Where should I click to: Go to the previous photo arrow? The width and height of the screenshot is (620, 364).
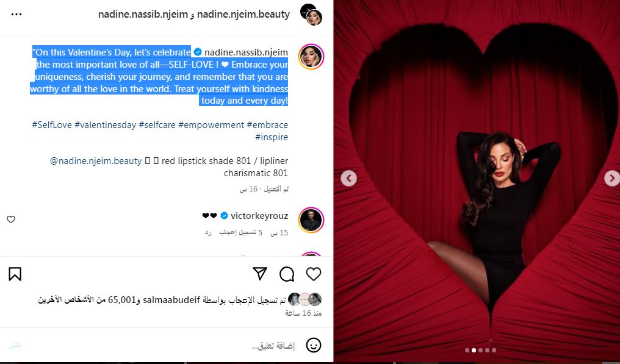(x=348, y=178)
